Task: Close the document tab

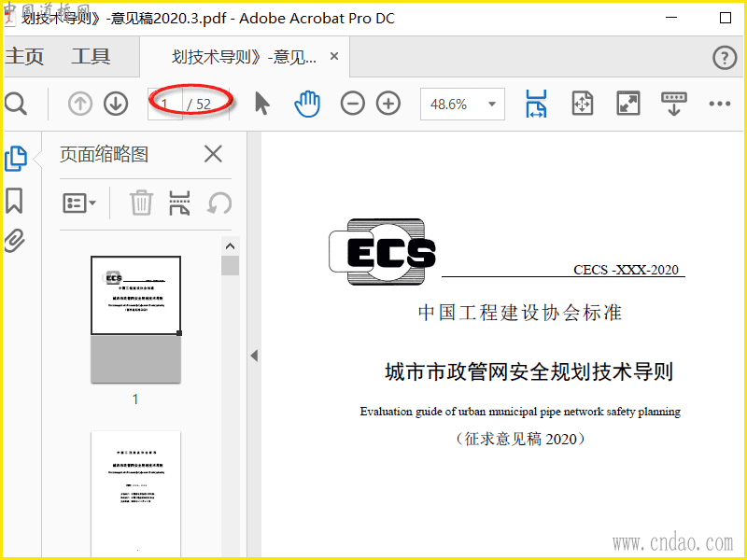Action: click(x=334, y=57)
